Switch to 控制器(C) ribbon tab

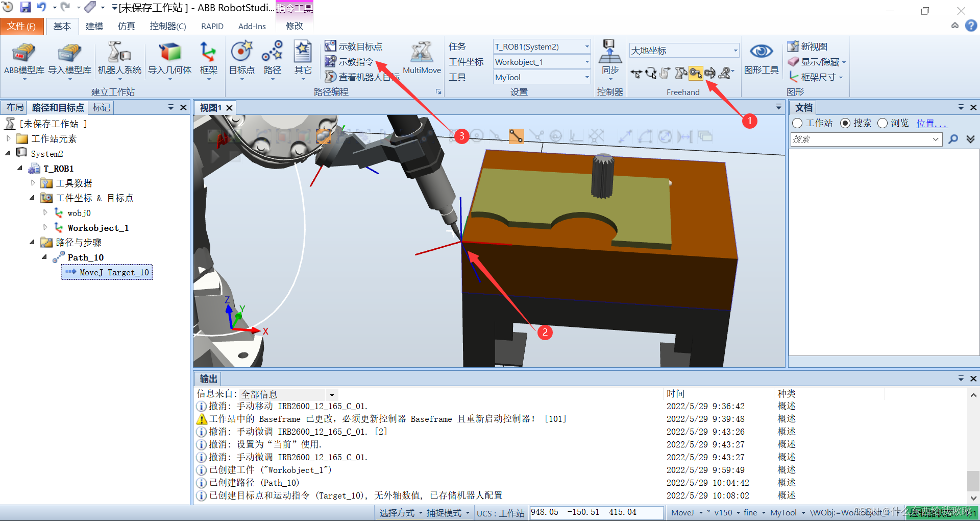pos(168,26)
